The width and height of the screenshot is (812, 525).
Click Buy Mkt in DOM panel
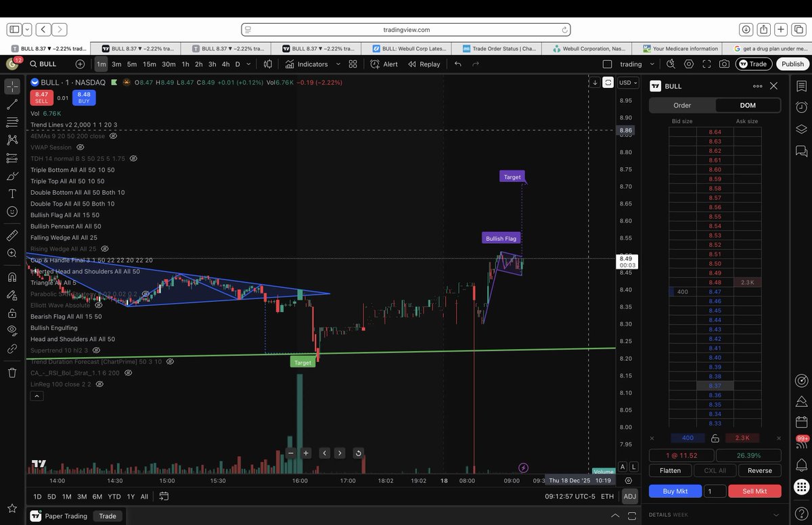click(x=675, y=491)
